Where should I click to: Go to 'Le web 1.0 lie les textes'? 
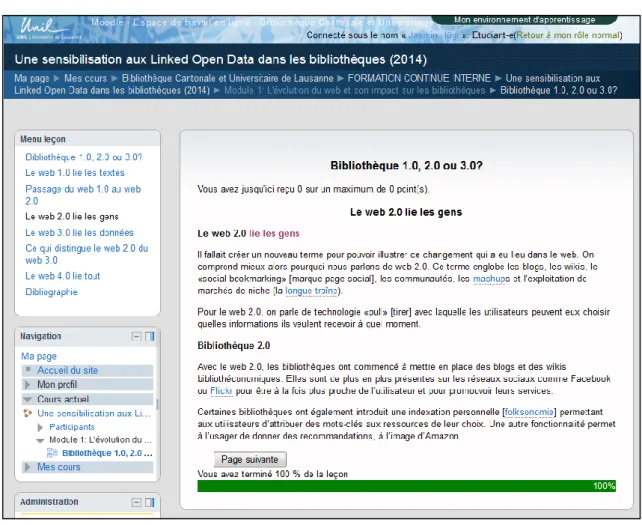point(75,173)
